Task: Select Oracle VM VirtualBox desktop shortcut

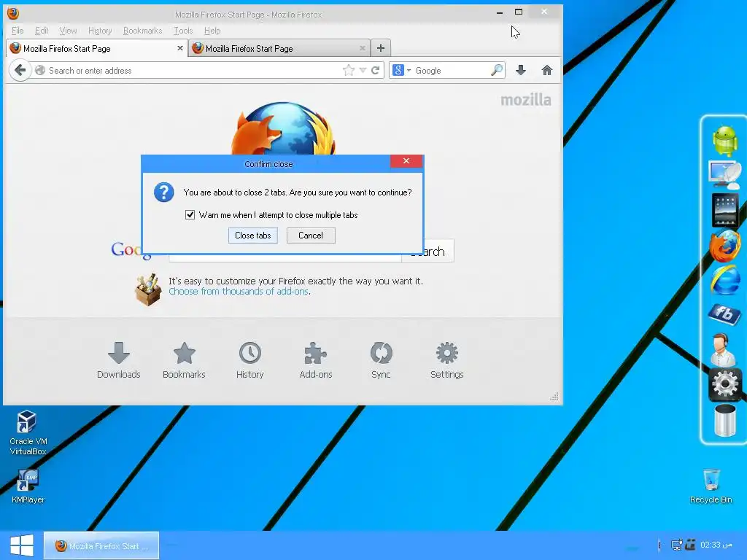Action: tap(28, 433)
